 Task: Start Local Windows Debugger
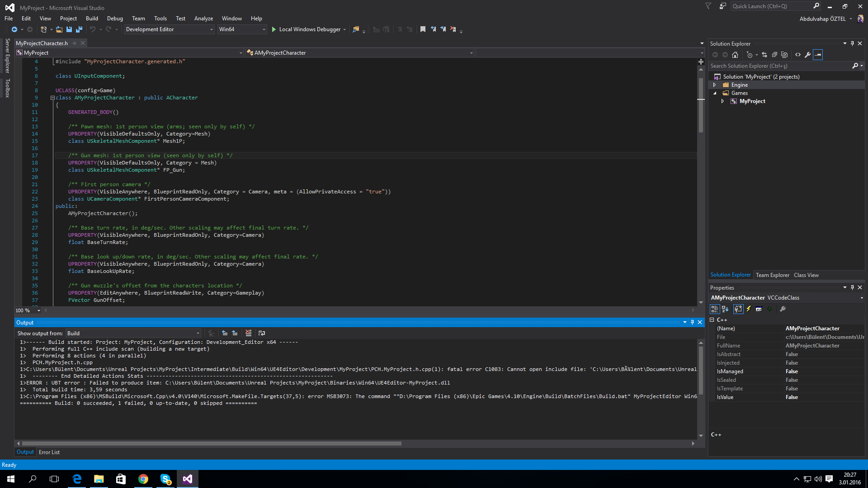coord(308,29)
